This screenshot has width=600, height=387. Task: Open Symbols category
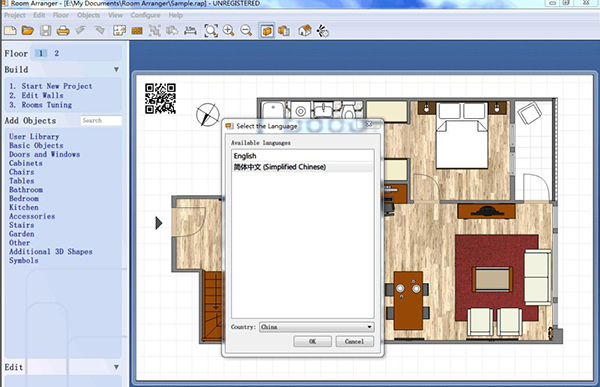click(24, 260)
